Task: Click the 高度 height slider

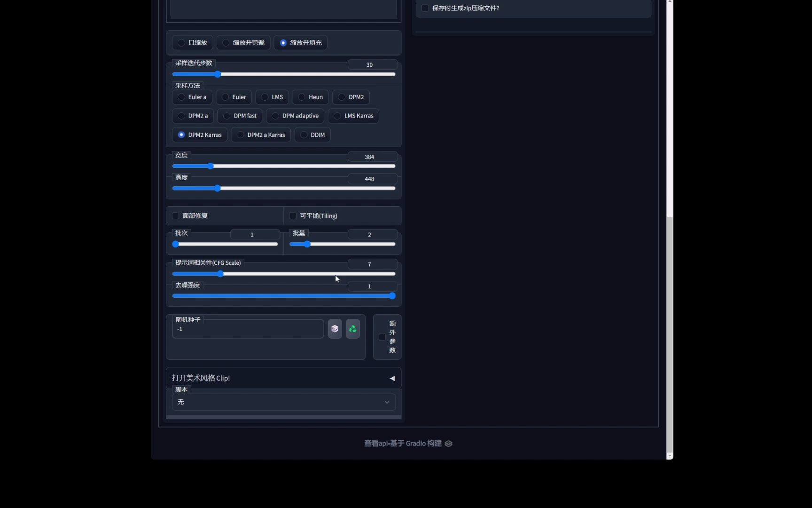Action: pos(284,189)
